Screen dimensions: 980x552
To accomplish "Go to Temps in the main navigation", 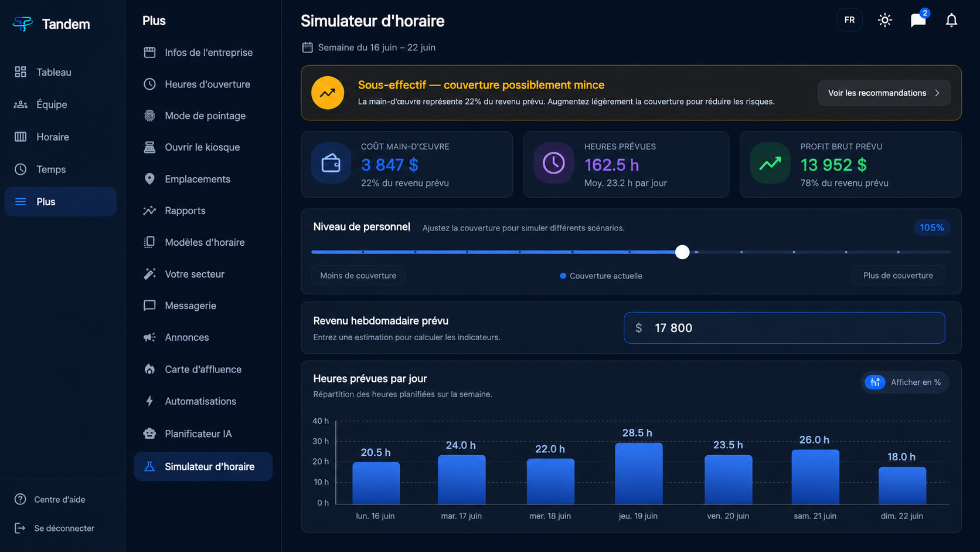I will (60, 169).
